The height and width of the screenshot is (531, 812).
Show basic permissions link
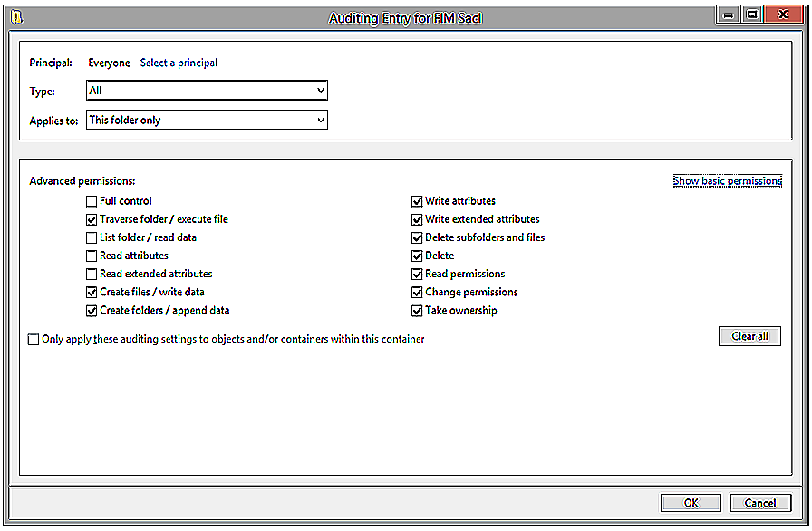point(727,181)
